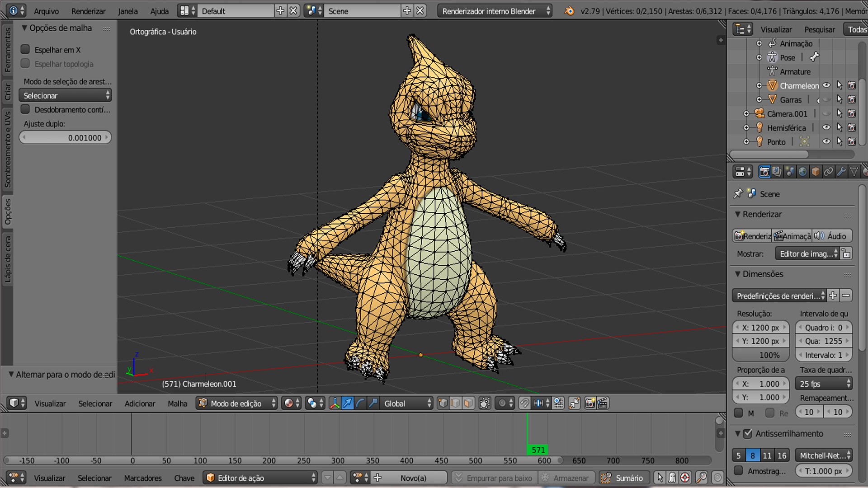Select face select mode icon
Viewport: 868px width, 488px height.
click(x=469, y=403)
